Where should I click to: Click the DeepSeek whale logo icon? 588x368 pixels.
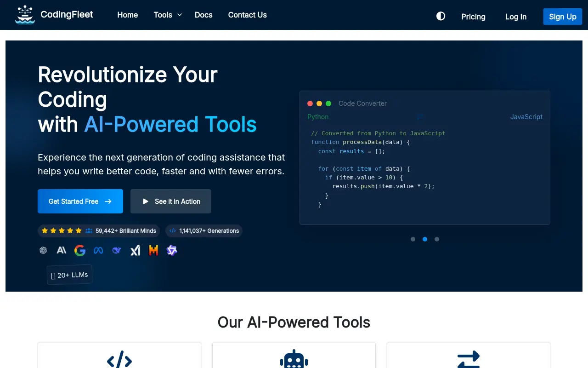coord(117,250)
